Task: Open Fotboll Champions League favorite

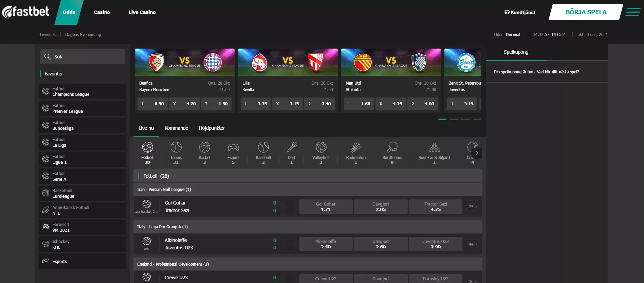Action: point(82,91)
